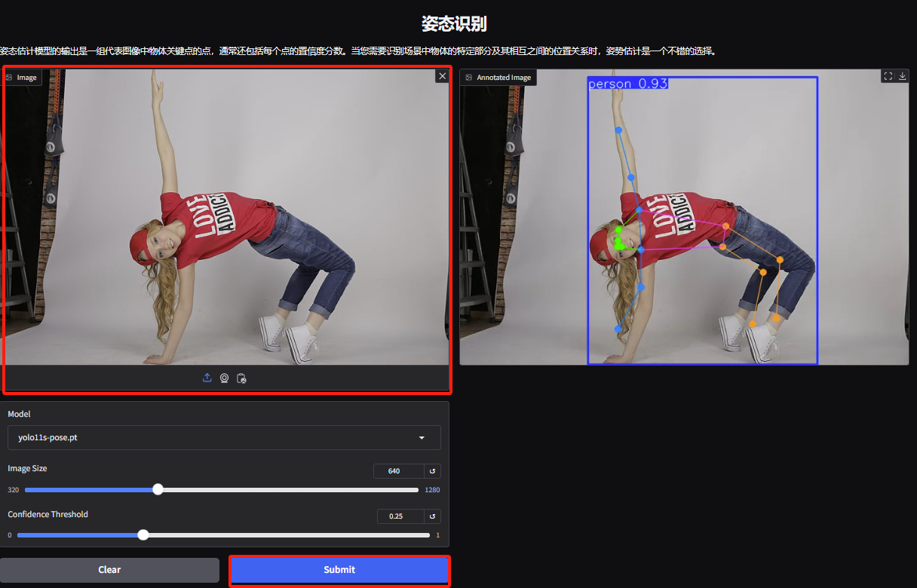Image resolution: width=917 pixels, height=588 pixels.
Task: Click the Annotated Image label tag
Action: tap(498, 78)
